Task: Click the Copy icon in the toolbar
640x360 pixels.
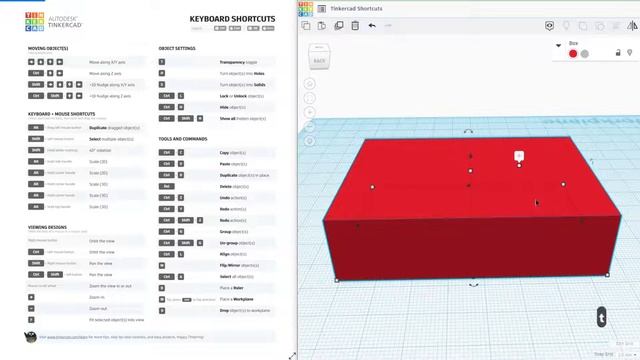Action: point(306,26)
